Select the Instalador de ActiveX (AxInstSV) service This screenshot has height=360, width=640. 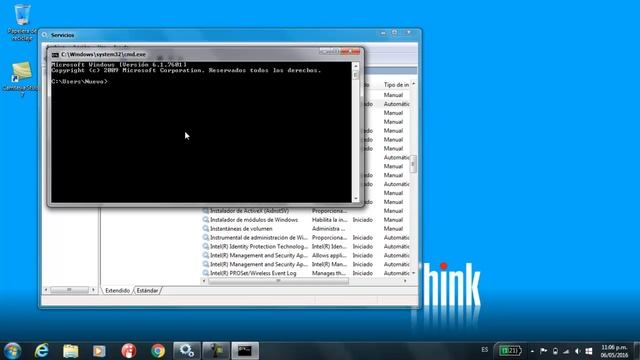[249, 211]
